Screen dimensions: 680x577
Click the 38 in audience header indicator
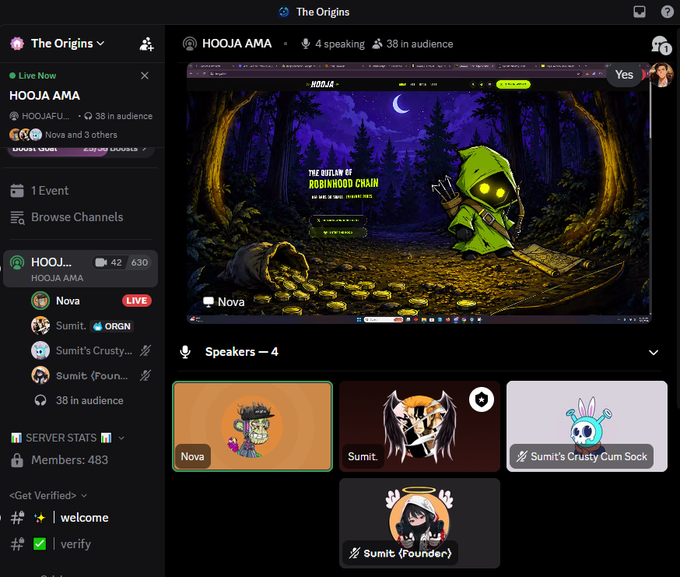(x=412, y=44)
